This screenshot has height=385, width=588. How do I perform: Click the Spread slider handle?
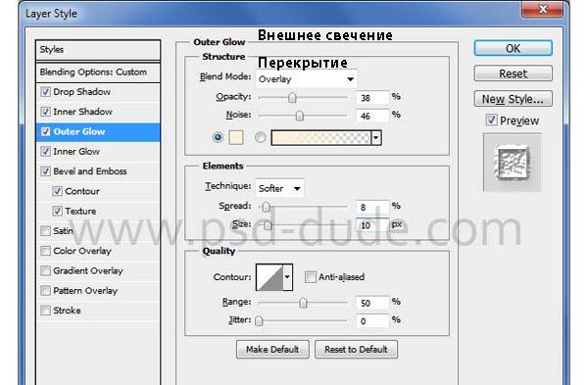click(x=266, y=207)
